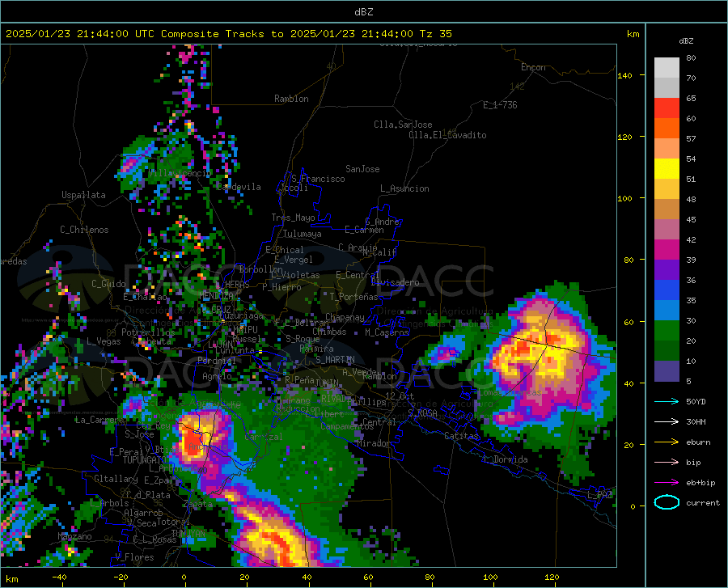Click the yellow eburn arrow legend icon
Viewport: 728px width, 588px height.
[x=667, y=442]
